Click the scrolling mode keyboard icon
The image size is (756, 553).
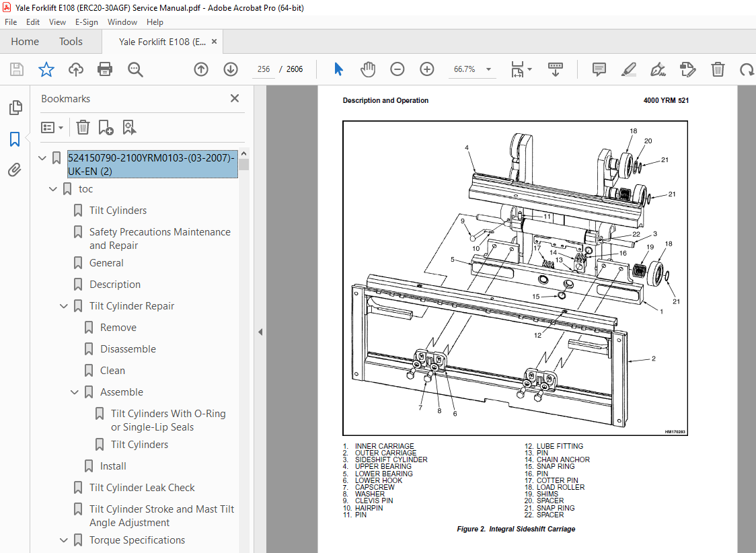click(x=556, y=69)
